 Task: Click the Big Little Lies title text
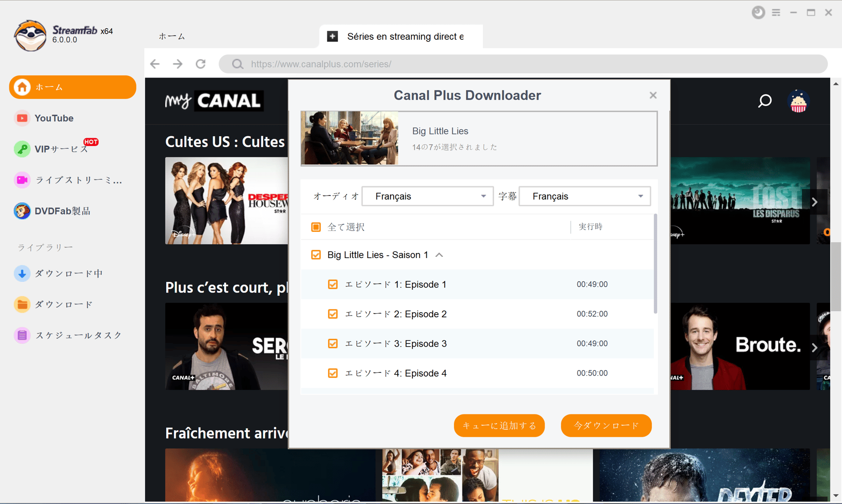pos(440,131)
